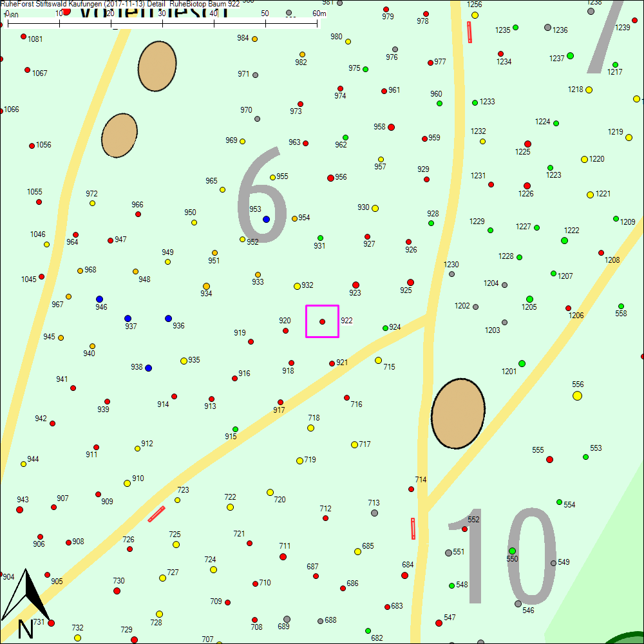The image size is (644, 644).
Task: Select blue tree marker 946
Action: pos(99,299)
